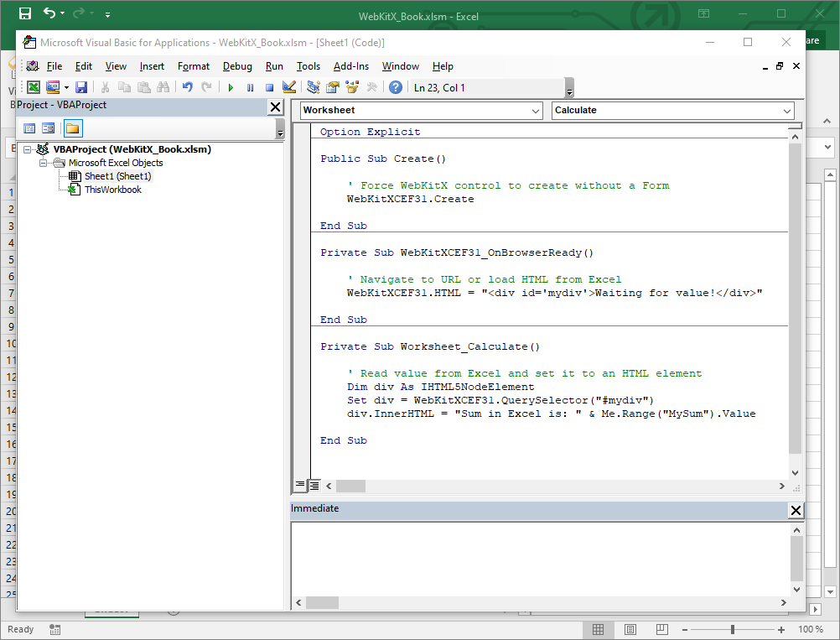The image size is (840, 640).
Task: Collapse the Microsoft Excel Objects folder
Action: tap(43, 163)
